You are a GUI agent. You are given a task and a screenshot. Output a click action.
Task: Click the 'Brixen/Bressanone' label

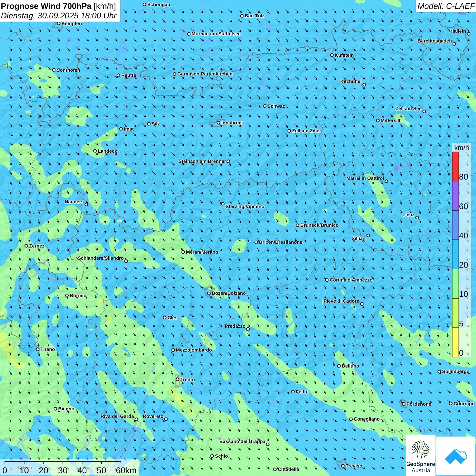tap(280, 242)
